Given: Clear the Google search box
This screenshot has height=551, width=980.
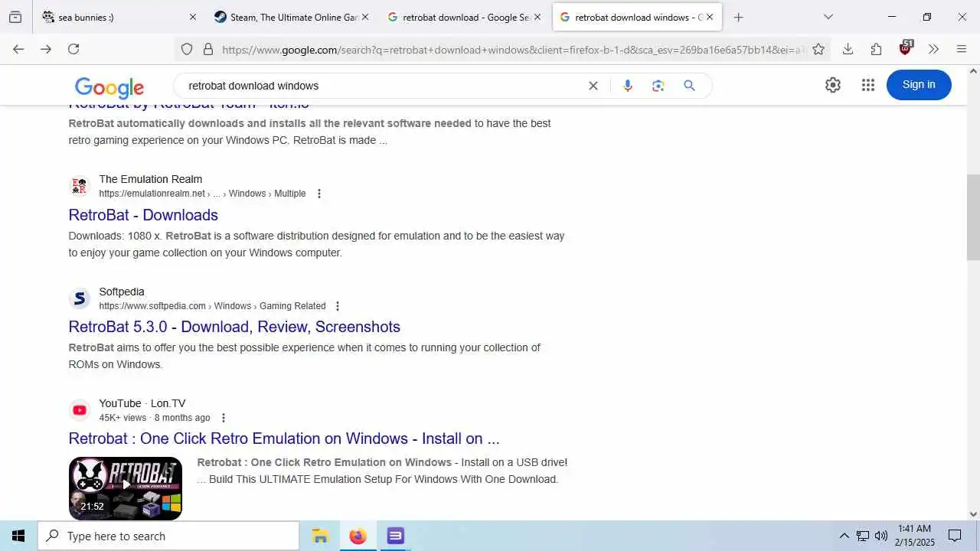Looking at the screenshot, I should point(593,86).
